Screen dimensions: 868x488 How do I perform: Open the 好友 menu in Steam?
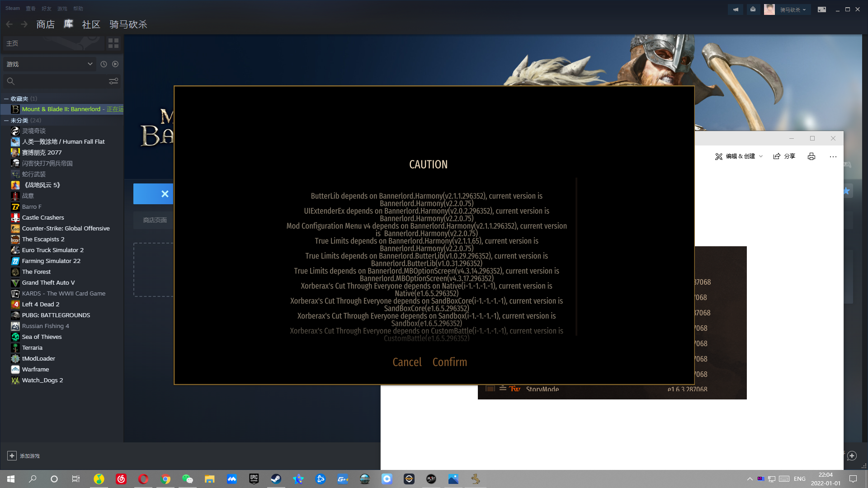(x=47, y=9)
